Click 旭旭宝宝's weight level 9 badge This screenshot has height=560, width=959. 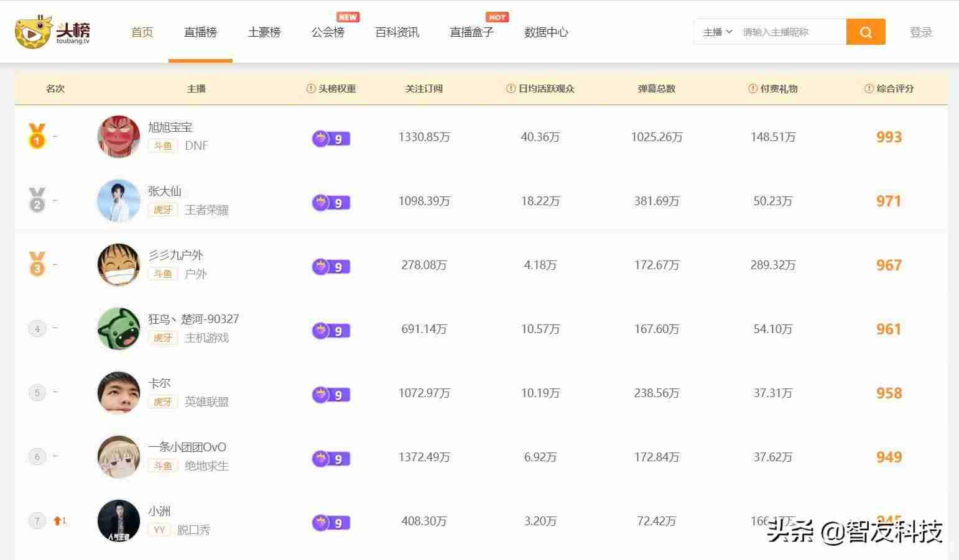pos(331,139)
